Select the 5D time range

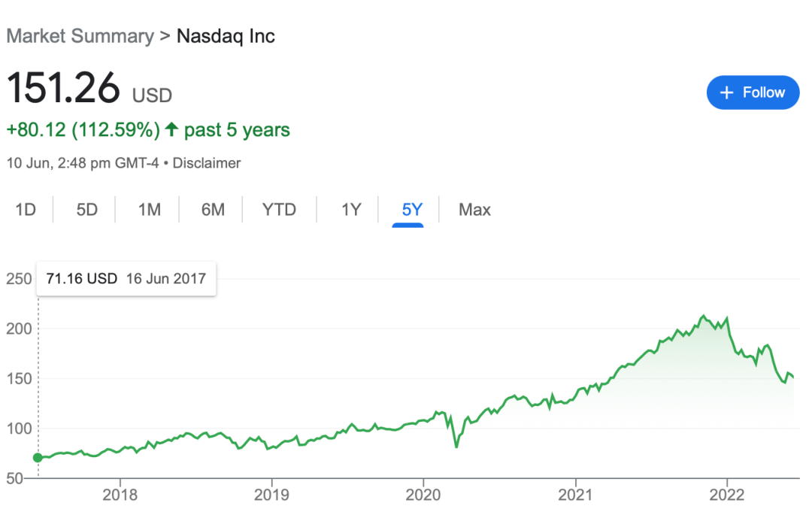pyautogui.click(x=87, y=210)
